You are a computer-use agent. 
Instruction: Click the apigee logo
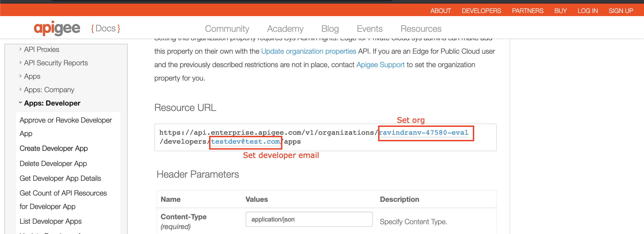pos(57,28)
